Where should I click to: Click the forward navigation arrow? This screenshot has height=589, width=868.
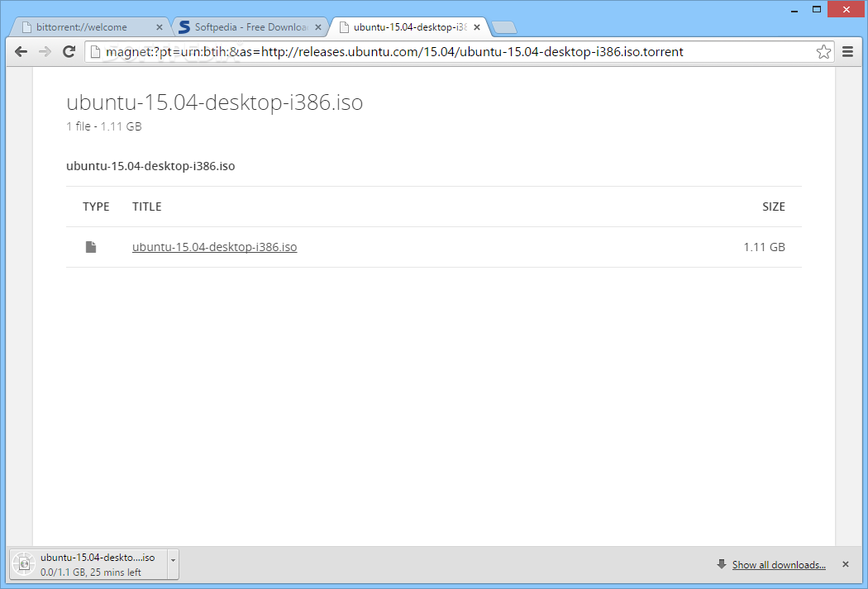45,52
